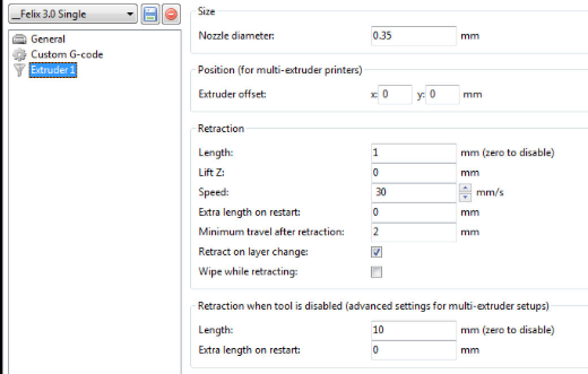The width and height of the screenshot is (588, 374).
Task: Click the Lift Z input field
Action: [x=413, y=172]
